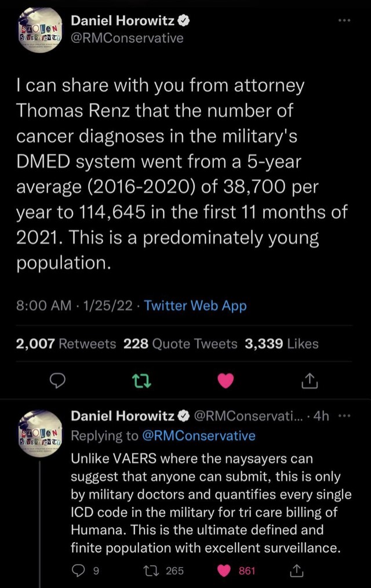Open Daniel Horowitz name on reply tweet

(x=123, y=416)
